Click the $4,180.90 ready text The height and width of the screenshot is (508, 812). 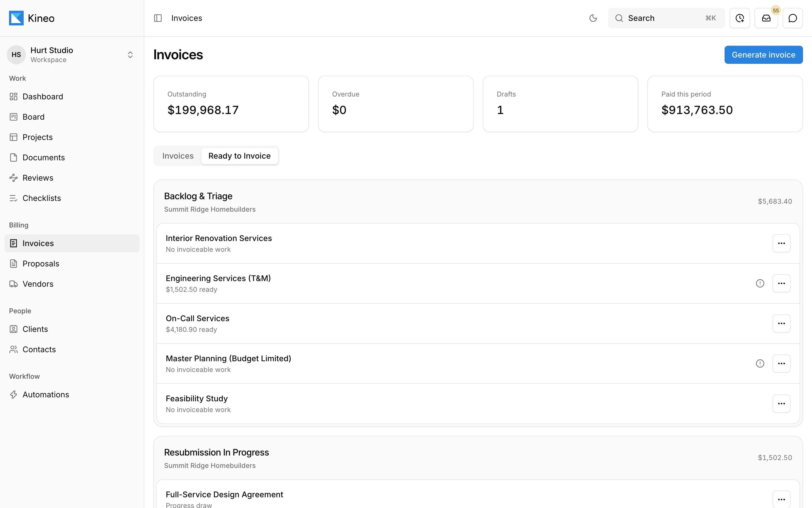click(x=191, y=330)
